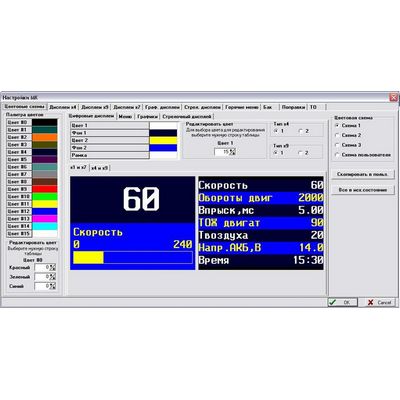
Task: Click the red X Cancel button
Action: (x=379, y=302)
